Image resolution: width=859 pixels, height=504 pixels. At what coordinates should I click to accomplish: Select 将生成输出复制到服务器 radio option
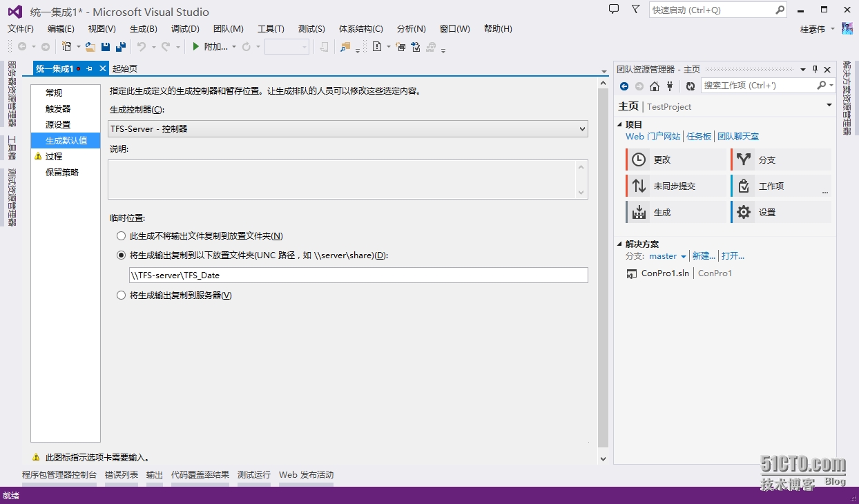[122, 295]
